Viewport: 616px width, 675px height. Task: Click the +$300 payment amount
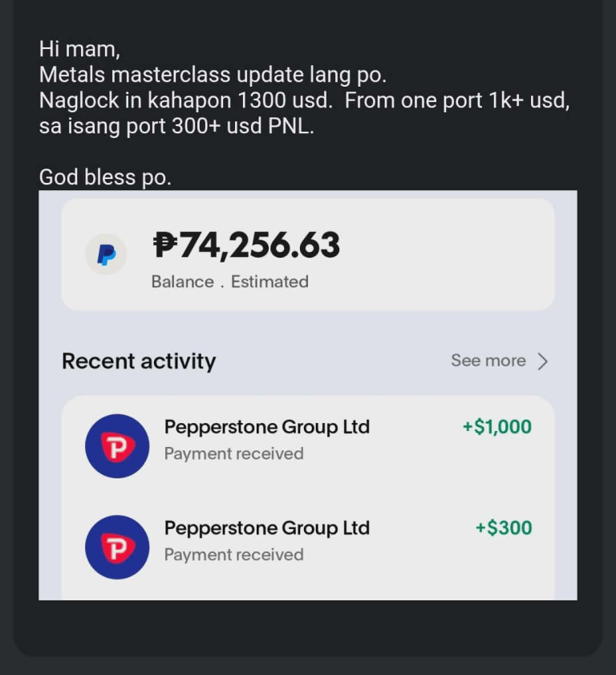coord(503,528)
